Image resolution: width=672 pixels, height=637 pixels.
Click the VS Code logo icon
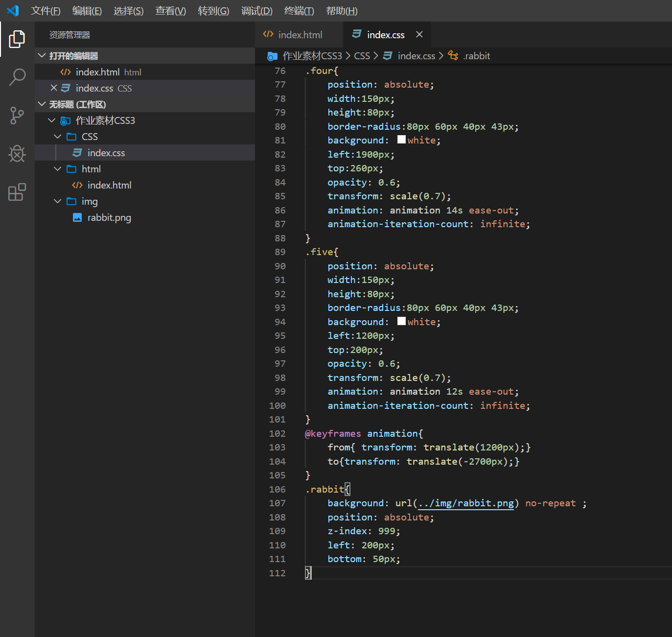coord(13,10)
